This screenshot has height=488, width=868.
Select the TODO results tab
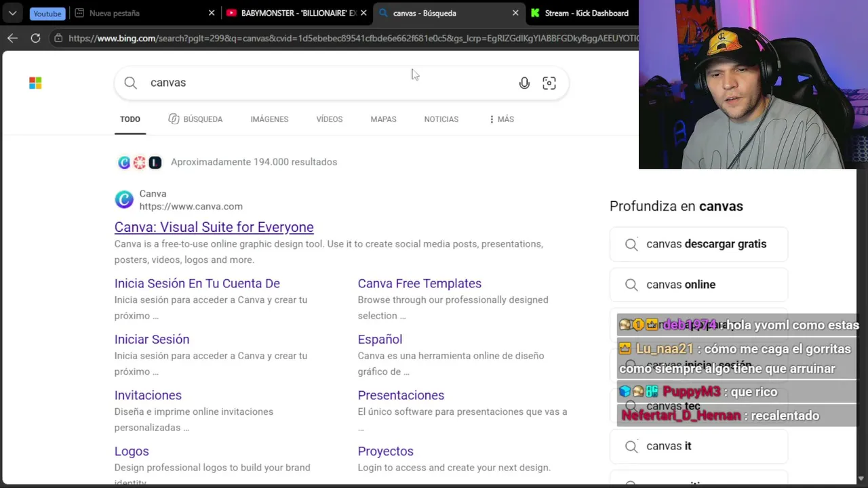pos(130,119)
